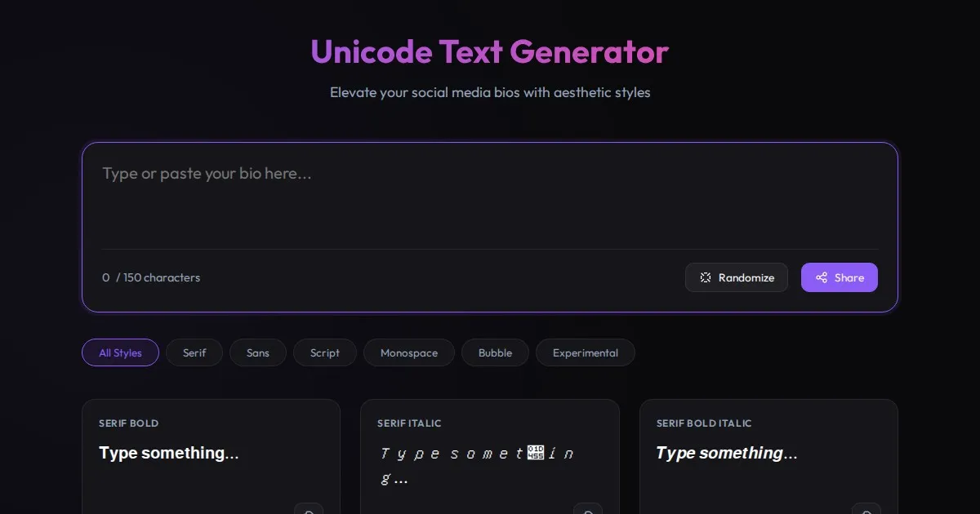
Task: Copy the Serif Bold Italic styled text
Action: tap(866, 510)
